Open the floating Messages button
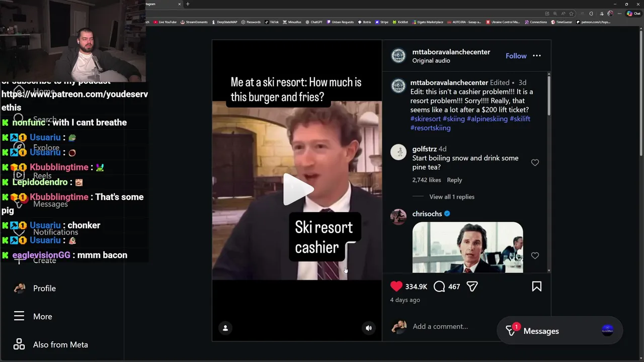644x362 pixels. pyautogui.click(x=559, y=331)
